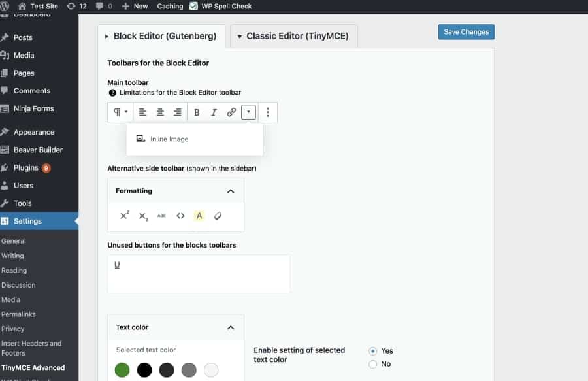Select the align text right icon
Image resolution: width=588 pixels, height=381 pixels.
(177, 112)
